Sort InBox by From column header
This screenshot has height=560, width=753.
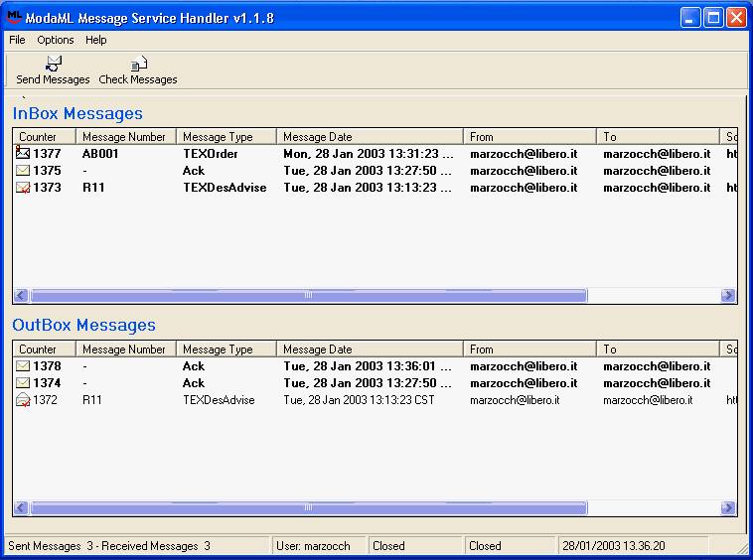[529, 137]
